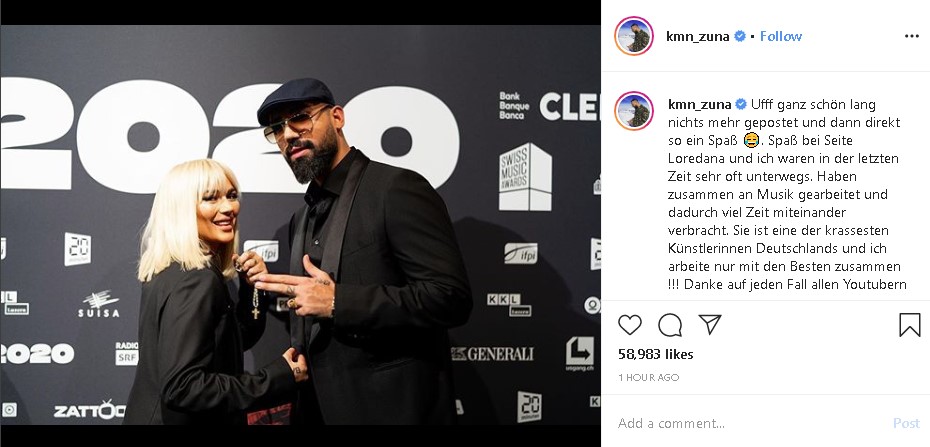930x447 pixels.
Task: View the list of 58,983 likes
Action: point(653,355)
